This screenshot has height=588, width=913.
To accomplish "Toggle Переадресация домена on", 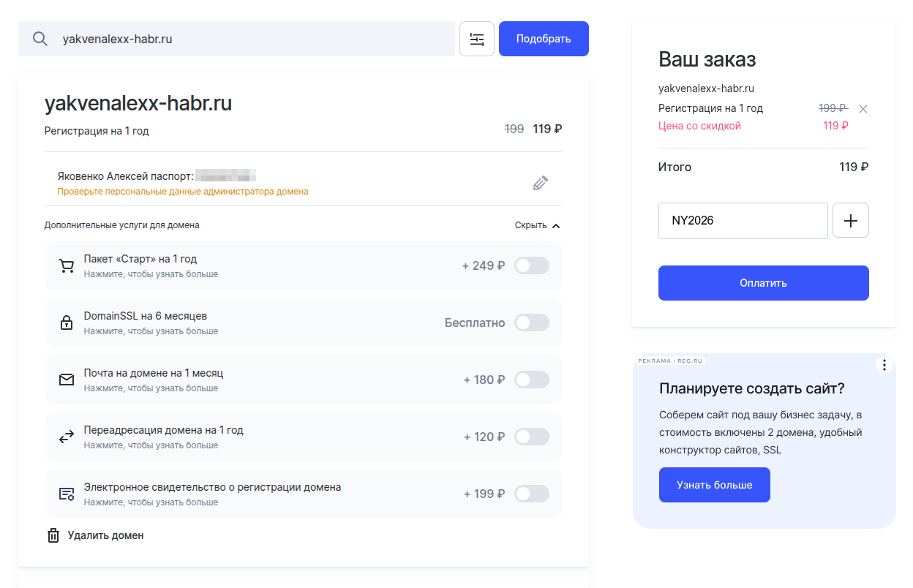I will click(531, 437).
